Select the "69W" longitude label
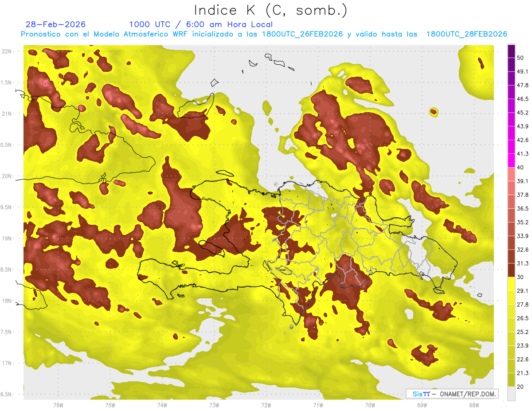Viewport: 532px width, 411px height. 422,405
